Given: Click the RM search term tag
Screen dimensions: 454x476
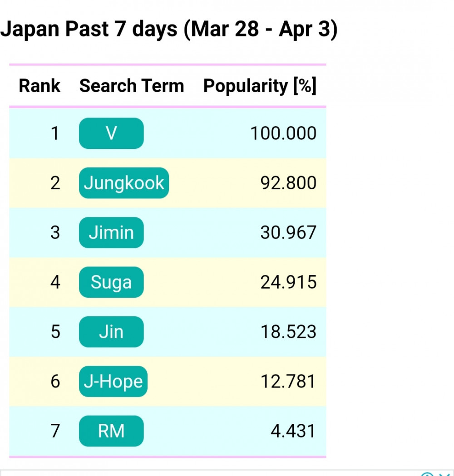Looking at the screenshot, I should [x=111, y=431].
